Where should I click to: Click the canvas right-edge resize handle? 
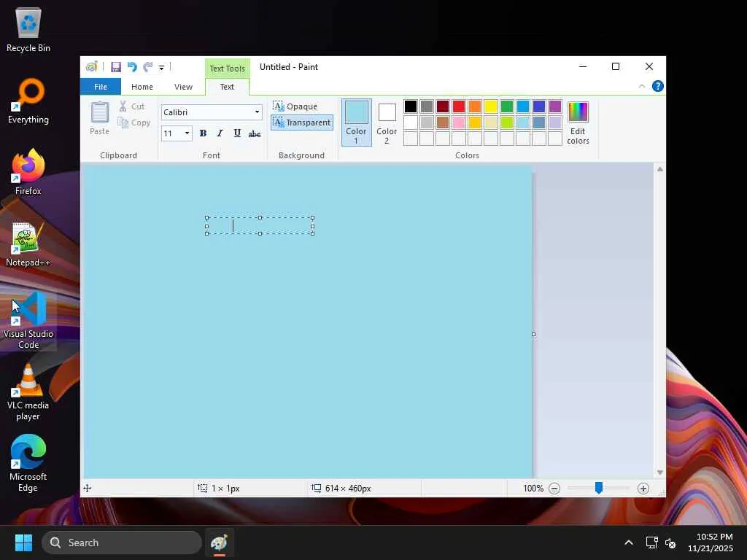(x=533, y=334)
